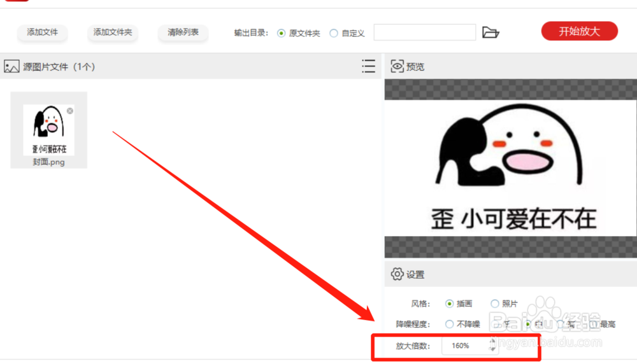This screenshot has height=364, width=637.
Task: Remove 封面.png from the list
Action: coord(70,111)
